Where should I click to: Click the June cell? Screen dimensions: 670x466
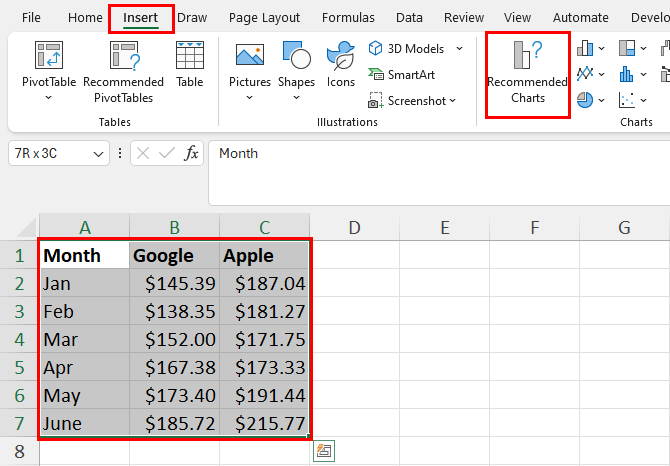[85, 423]
